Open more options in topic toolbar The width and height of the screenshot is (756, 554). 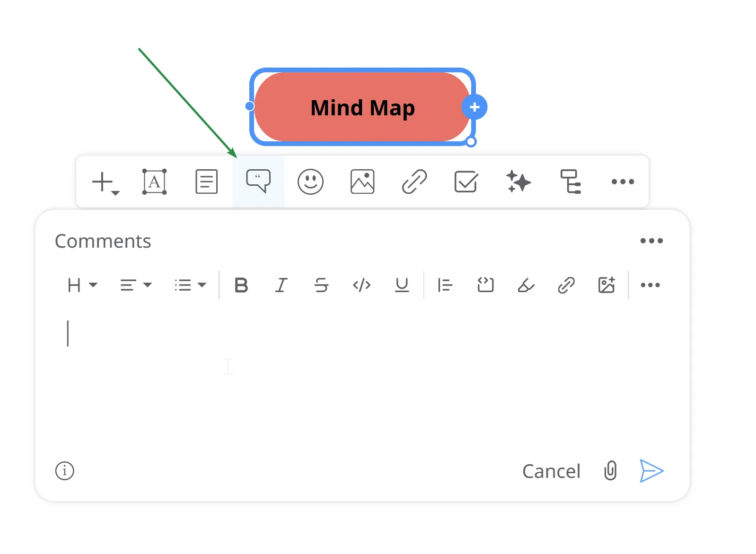click(x=623, y=182)
